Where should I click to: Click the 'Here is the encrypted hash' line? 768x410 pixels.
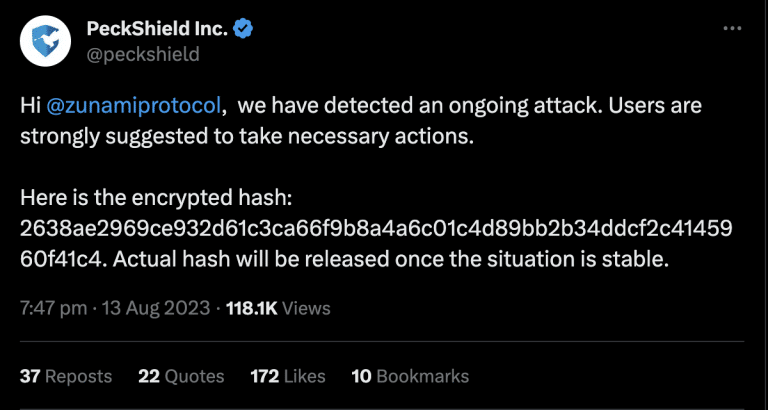click(x=156, y=198)
